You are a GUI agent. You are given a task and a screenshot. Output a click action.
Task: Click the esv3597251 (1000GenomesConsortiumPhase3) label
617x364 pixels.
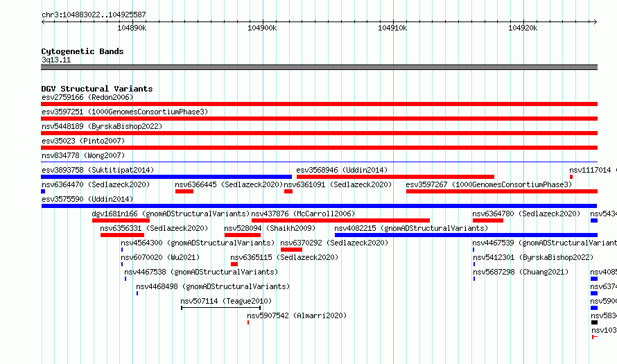coord(125,112)
